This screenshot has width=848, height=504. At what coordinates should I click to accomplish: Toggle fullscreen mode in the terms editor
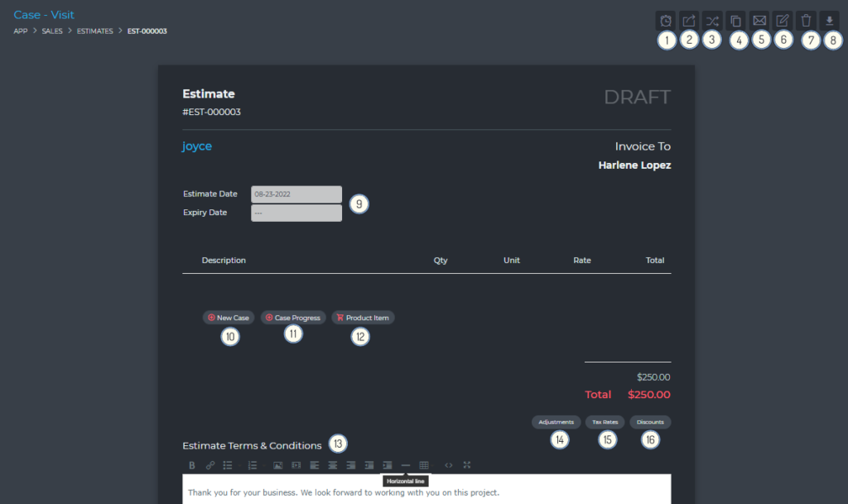(467, 465)
